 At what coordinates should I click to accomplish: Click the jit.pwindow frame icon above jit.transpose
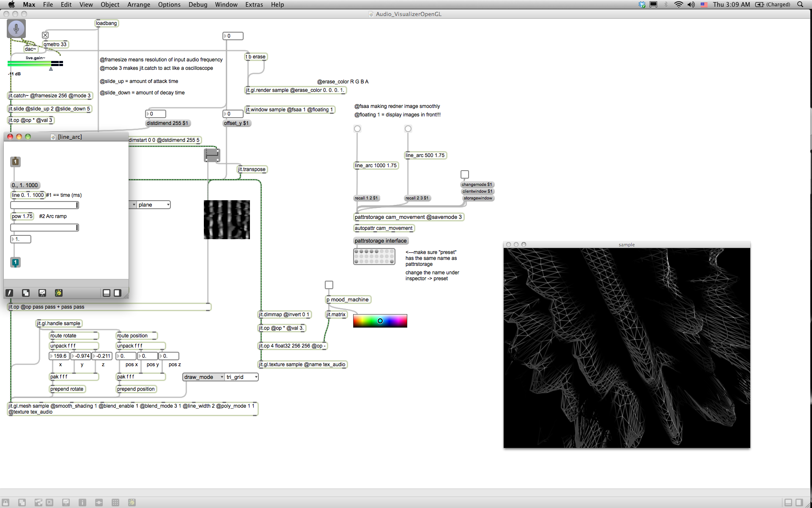[212, 155]
